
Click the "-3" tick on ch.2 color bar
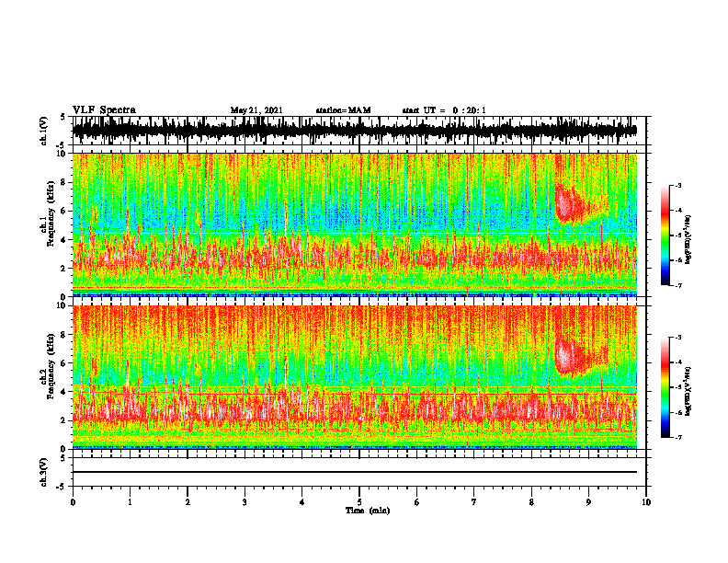point(678,338)
